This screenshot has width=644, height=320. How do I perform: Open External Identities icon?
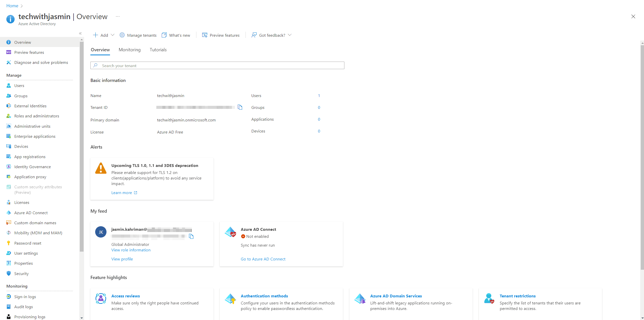[9, 106]
